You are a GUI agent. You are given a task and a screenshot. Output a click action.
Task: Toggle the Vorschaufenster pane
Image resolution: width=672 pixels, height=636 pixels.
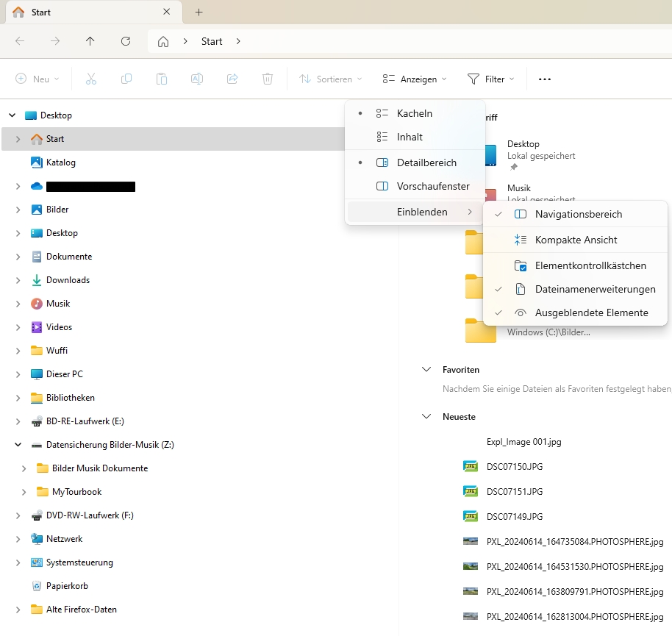tap(415, 186)
